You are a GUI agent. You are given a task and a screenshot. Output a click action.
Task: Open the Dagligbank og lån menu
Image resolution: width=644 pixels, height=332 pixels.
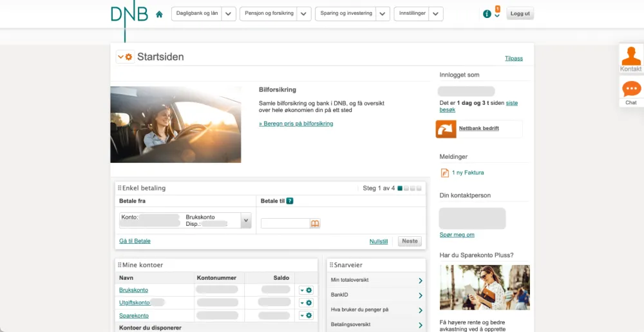196,14
